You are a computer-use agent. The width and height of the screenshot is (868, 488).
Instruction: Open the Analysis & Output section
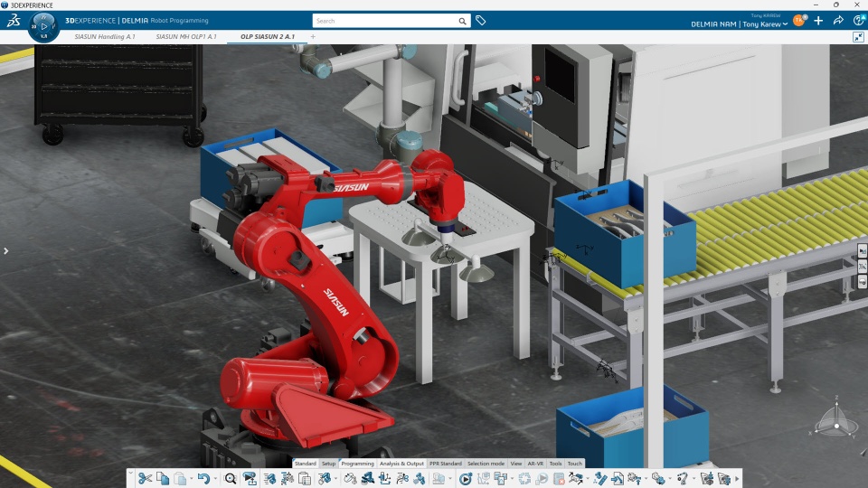(x=401, y=464)
